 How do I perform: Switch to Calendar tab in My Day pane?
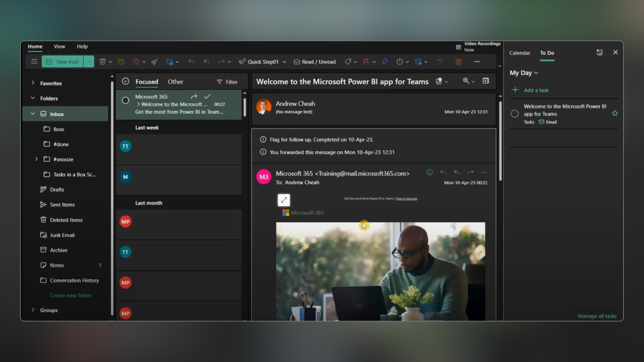tap(520, 53)
